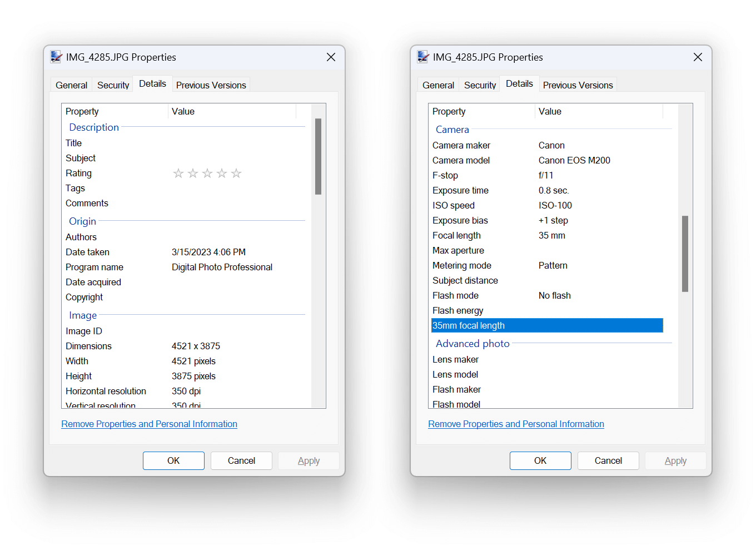This screenshot has width=756, height=545.
Task: Select the highlighted 35mm focal length row
Action: tap(547, 325)
